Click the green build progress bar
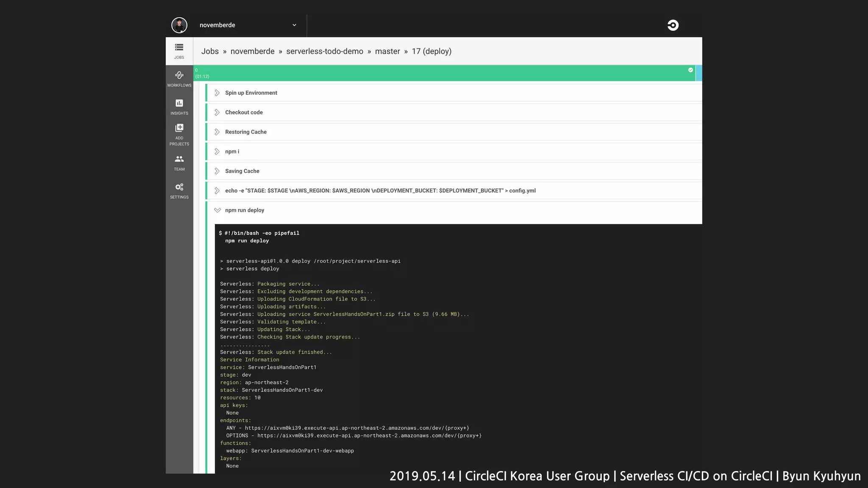 point(444,73)
